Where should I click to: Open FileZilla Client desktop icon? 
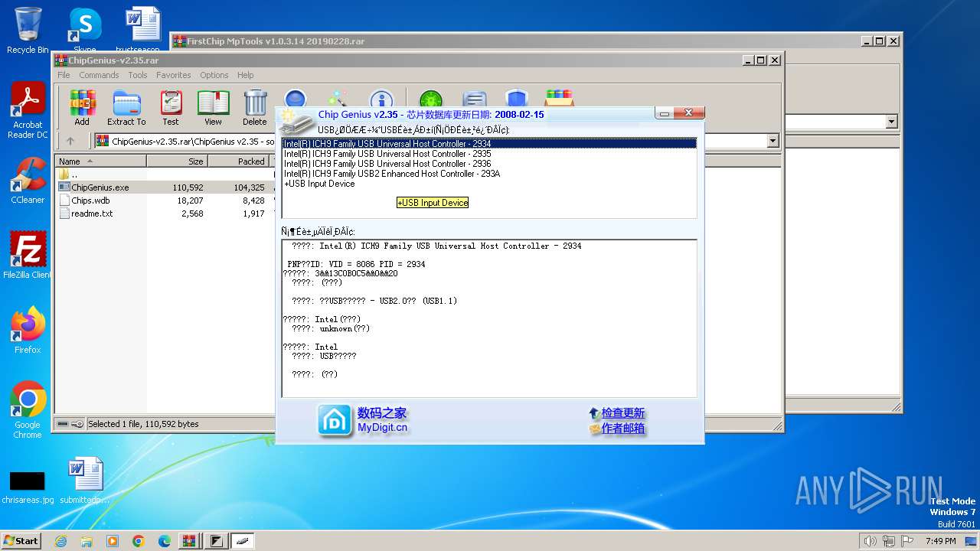click(28, 256)
